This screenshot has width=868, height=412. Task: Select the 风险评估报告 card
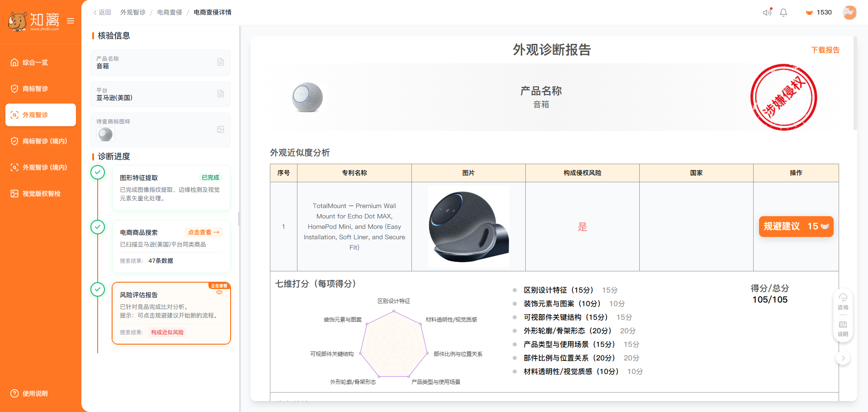[171, 313]
